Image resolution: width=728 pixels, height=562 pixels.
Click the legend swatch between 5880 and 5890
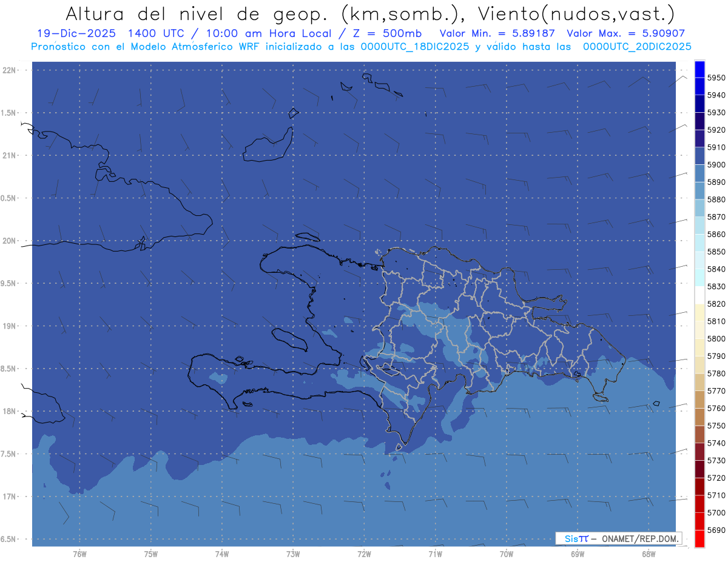(699, 190)
